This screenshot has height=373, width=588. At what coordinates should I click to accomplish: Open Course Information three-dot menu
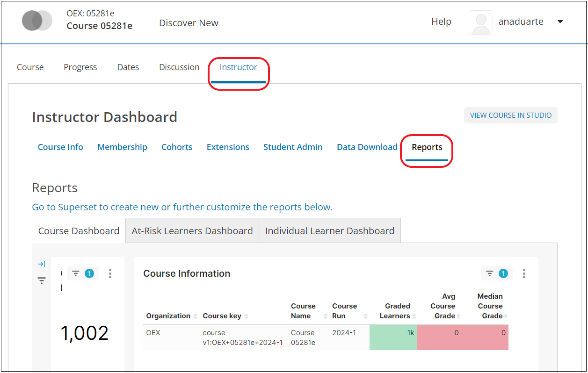coord(524,273)
